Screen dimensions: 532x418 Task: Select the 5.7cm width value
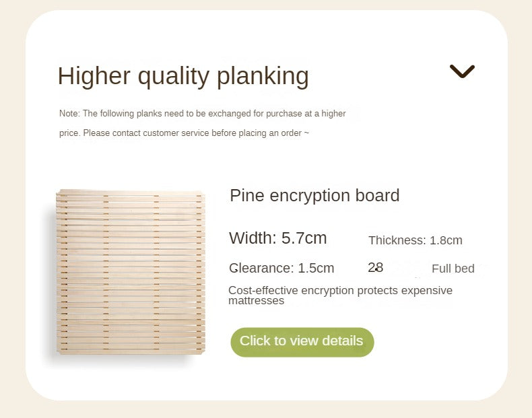[304, 238]
